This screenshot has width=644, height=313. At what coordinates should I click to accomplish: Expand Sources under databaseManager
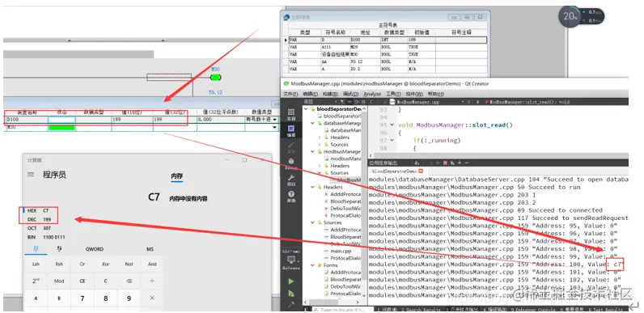point(320,144)
